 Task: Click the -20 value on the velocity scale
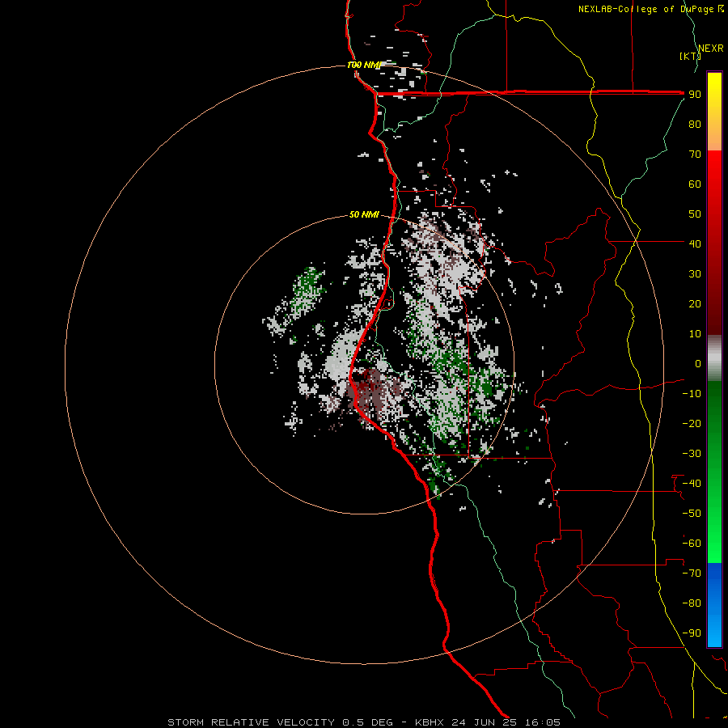pos(692,423)
